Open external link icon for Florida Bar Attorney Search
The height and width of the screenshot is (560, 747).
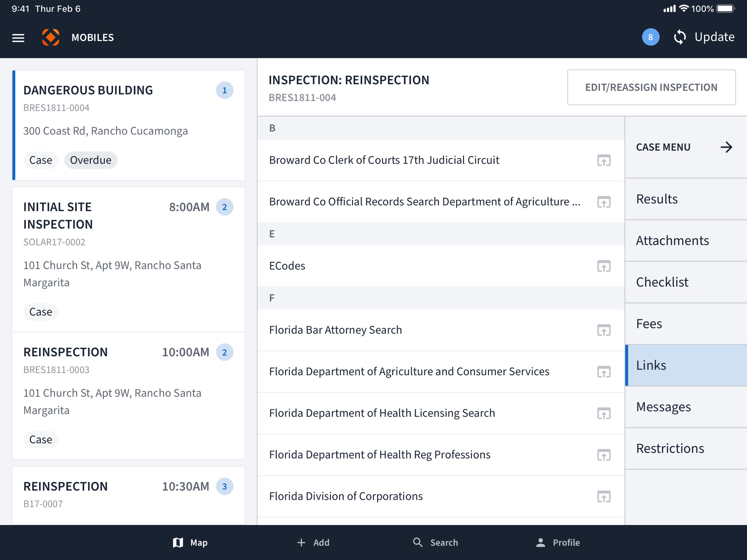coord(603,330)
